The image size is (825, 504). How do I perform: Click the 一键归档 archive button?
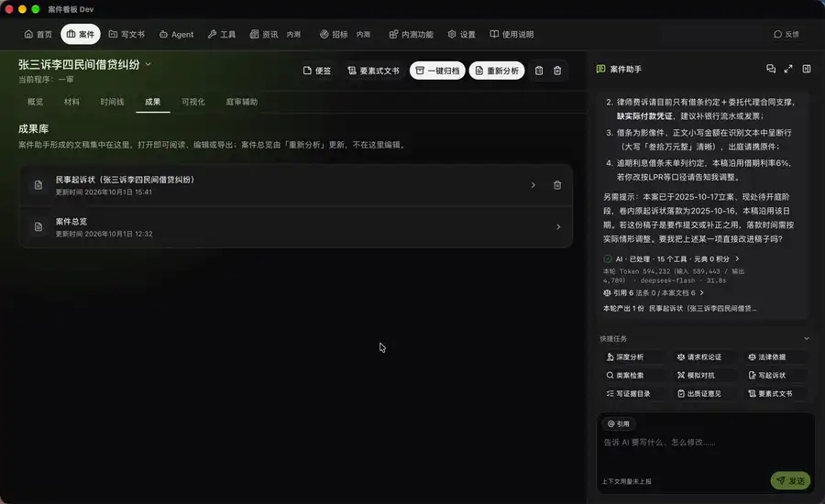437,71
